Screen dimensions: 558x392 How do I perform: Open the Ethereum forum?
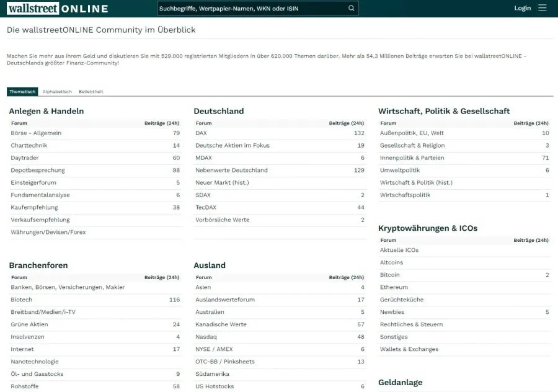394,287
